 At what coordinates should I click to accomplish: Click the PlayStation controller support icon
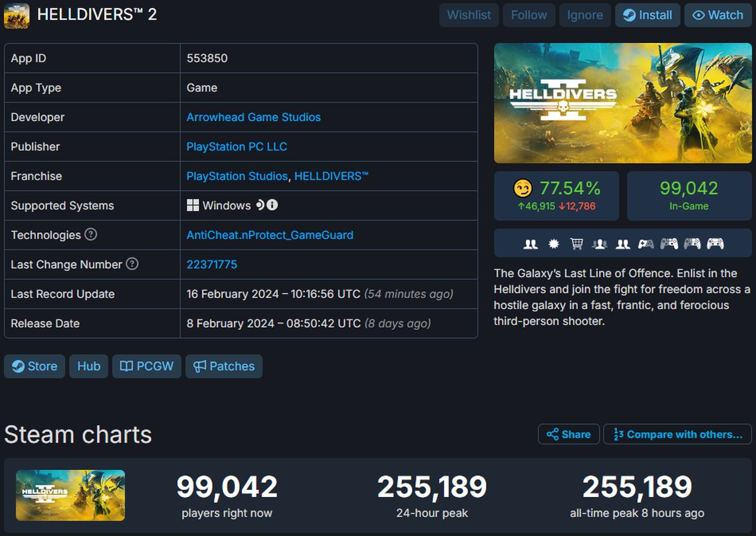[670, 243]
